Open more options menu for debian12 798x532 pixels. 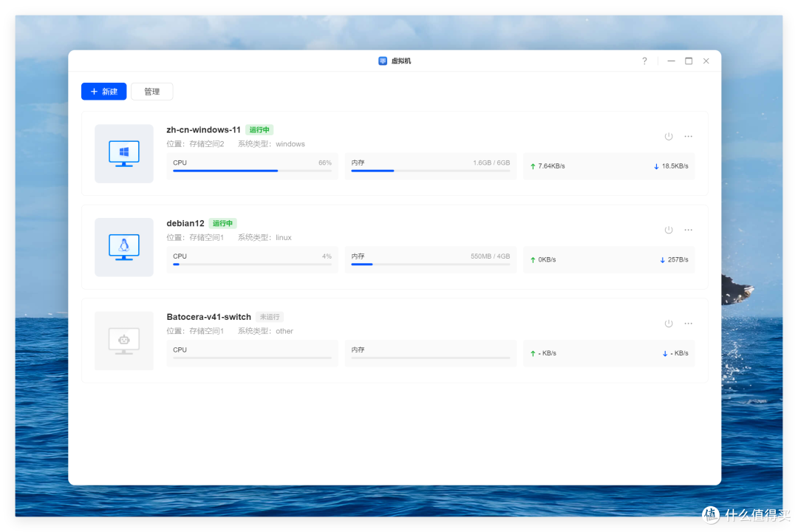pyautogui.click(x=688, y=230)
